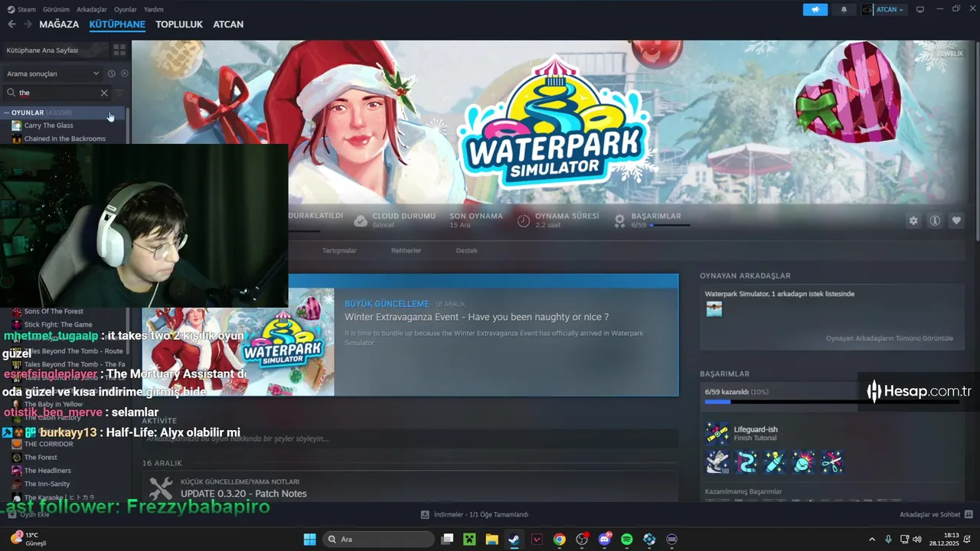Viewport: 980px width, 551px height.
Task: Open İndirmeler download status
Action: pyautogui.click(x=475, y=514)
